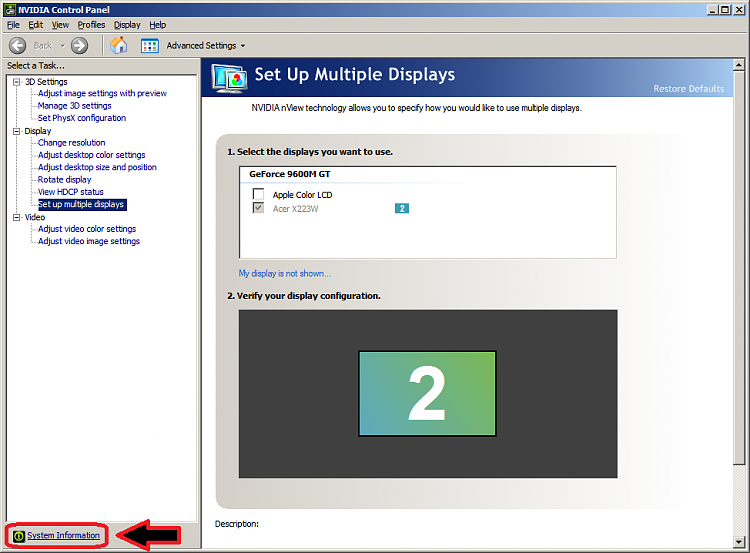Open the Back history dropdown arrow

click(62, 46)
